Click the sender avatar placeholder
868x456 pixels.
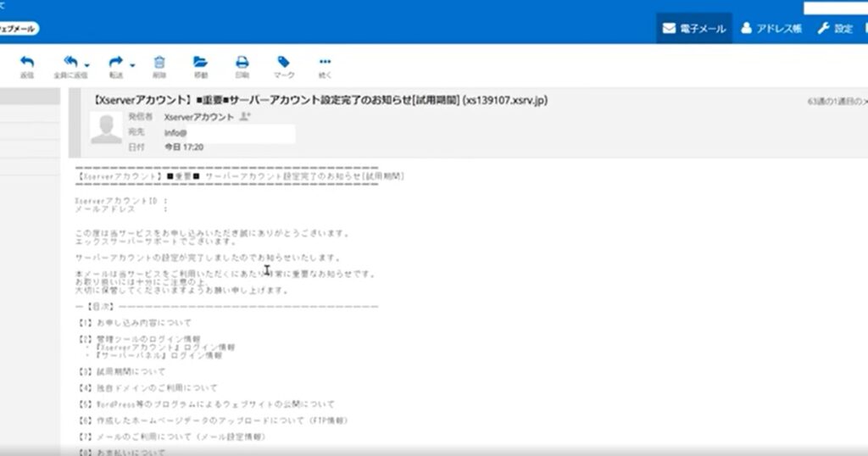tap(106, 128)
